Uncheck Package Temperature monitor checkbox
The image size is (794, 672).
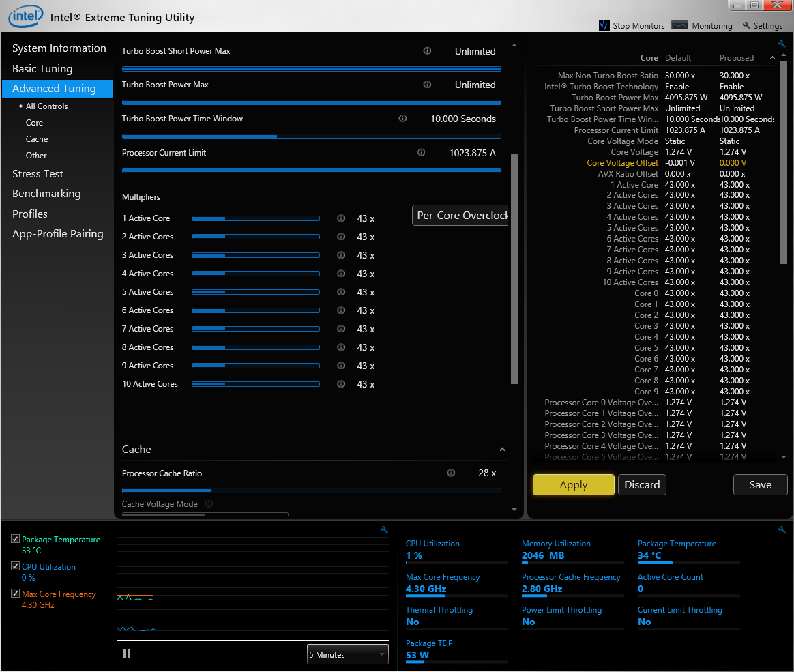15,539
